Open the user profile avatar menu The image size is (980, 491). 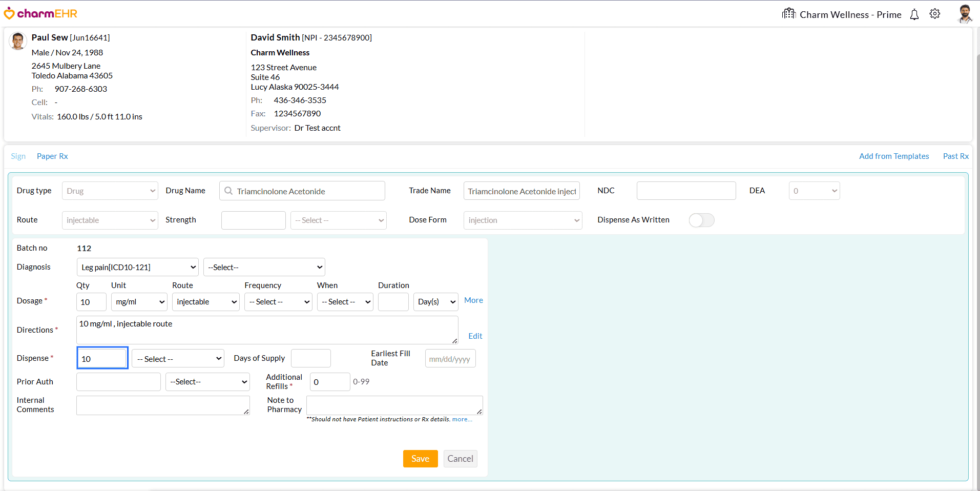(x=965, y=14)
